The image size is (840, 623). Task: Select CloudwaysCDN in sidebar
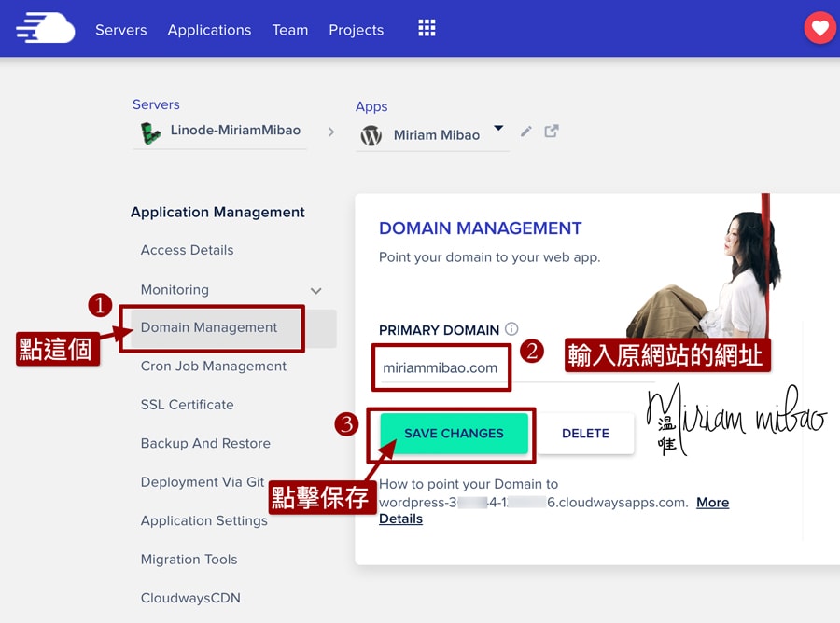[x=190, y=598]
